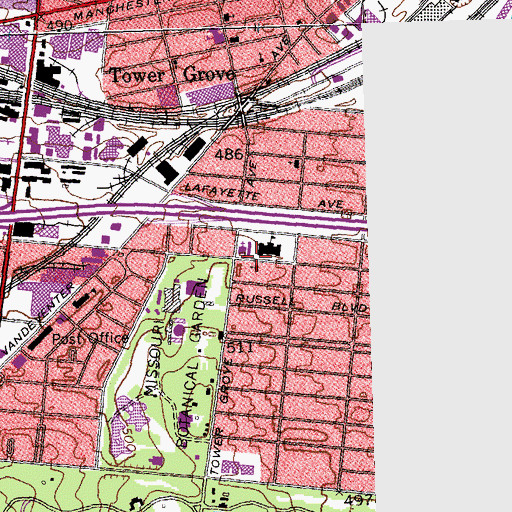Click the RUSSELL street label
This screenshot has height=512, width=512.
point(265,300)
